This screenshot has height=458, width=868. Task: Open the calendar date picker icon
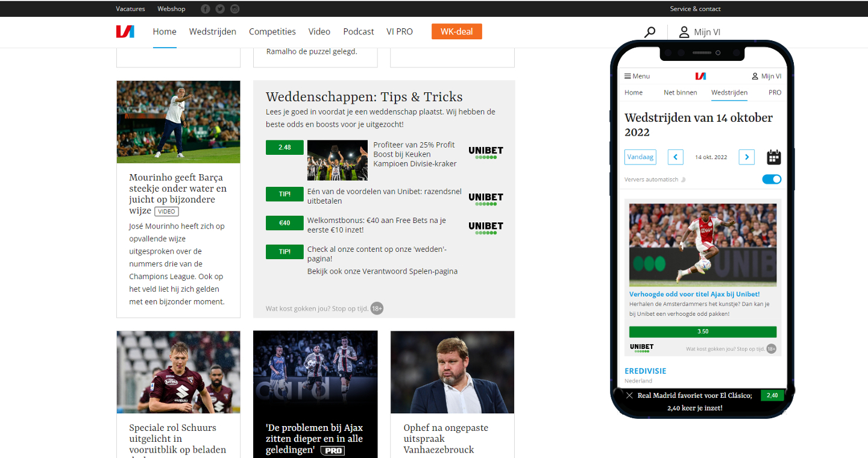coord(773,157)
